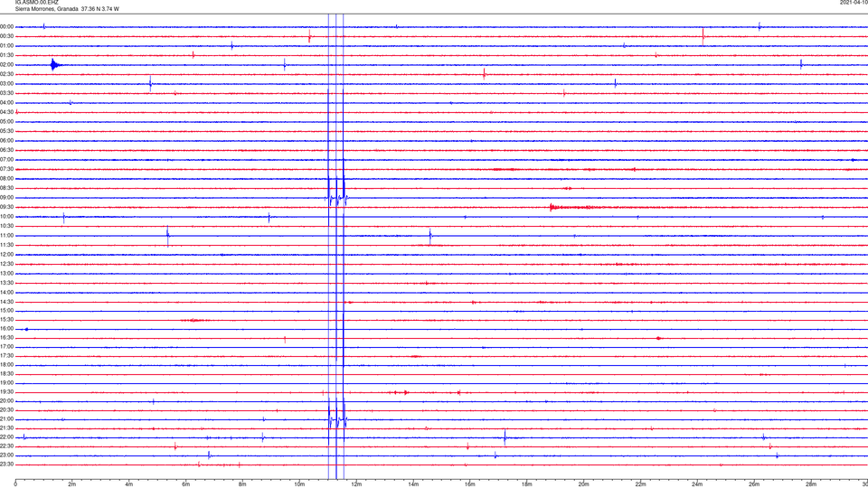
Task: Click the 24m tick on the minutes axis
Action: (697, 484)
